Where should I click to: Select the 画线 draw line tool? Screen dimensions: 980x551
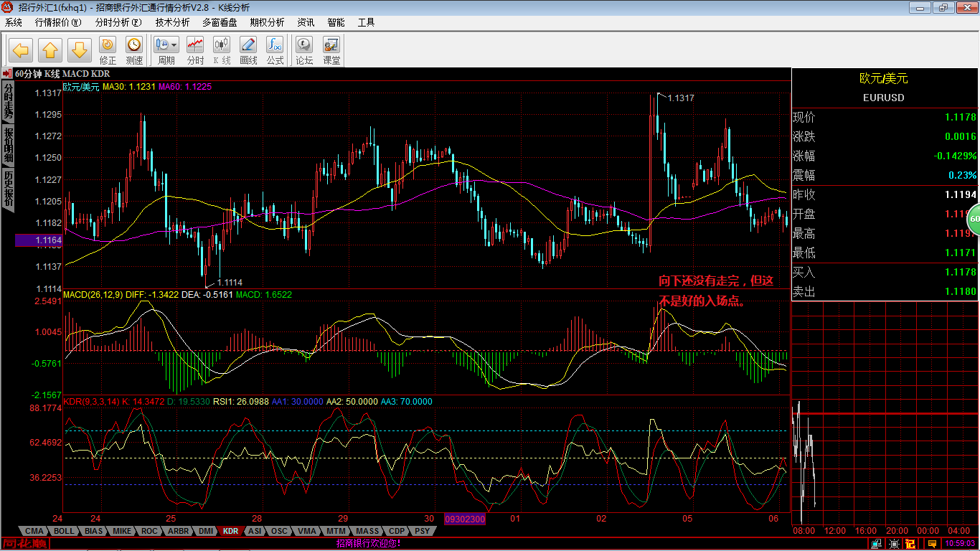coord(248,51)
